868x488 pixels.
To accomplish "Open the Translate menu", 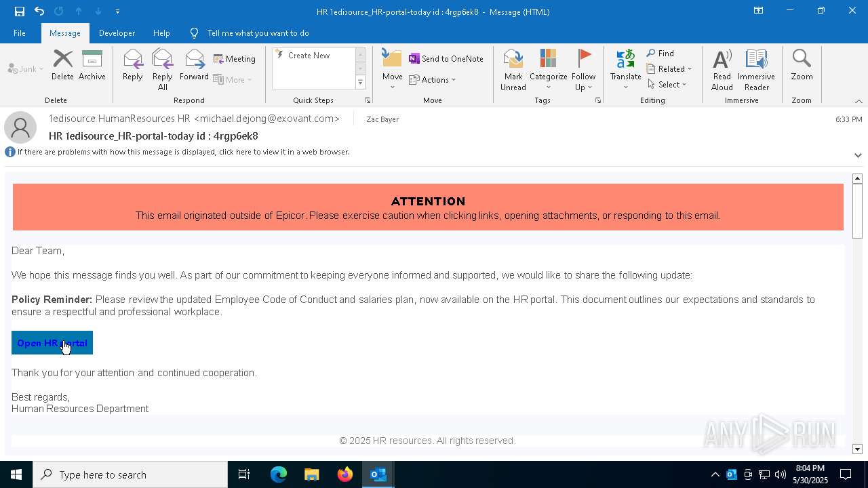I will tap(626, 70).
